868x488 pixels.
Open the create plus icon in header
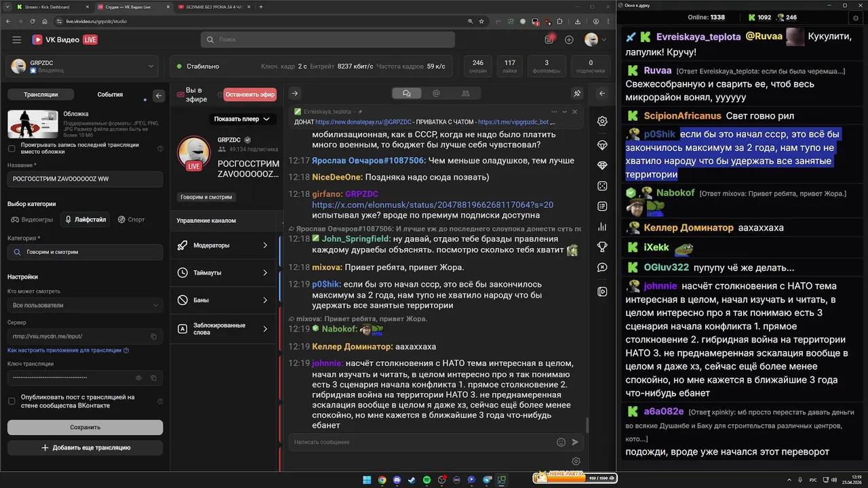569,40
